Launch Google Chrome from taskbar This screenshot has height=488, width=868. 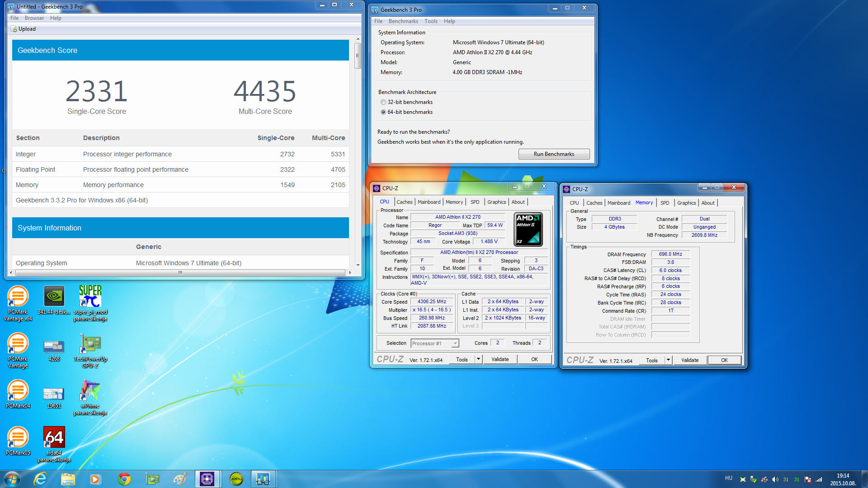pyautogui.click(x=124, y=479)
